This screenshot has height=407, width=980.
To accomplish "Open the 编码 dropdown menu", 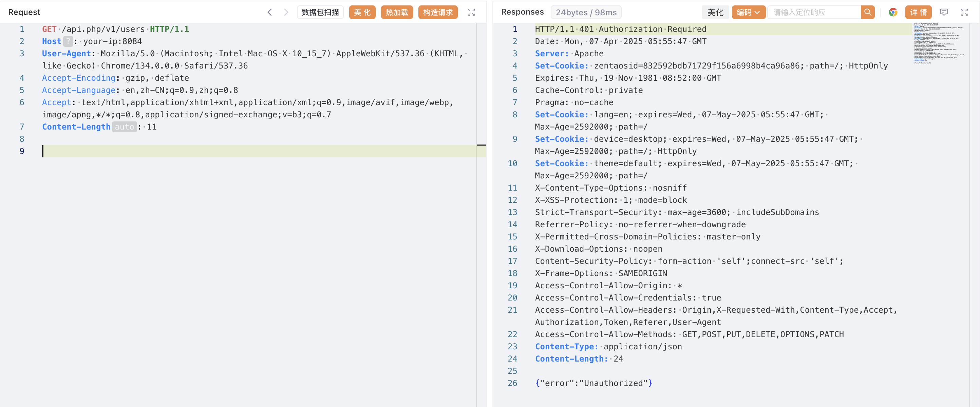I will coord(748,12).
